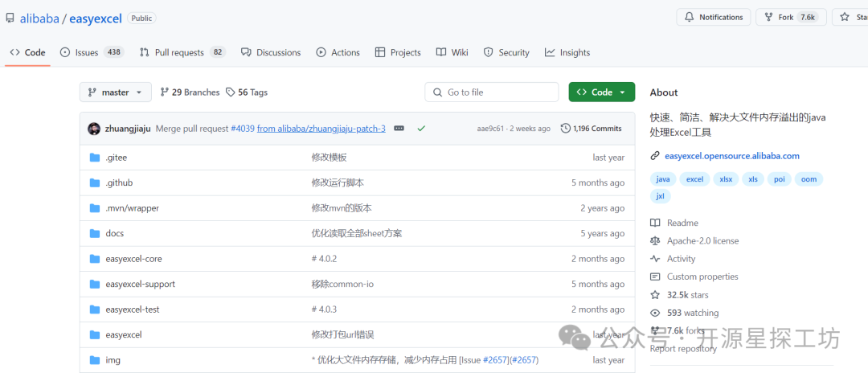Select the poi topic tag
This screenshot has width=868, height=373.
[x=780, y=179]
